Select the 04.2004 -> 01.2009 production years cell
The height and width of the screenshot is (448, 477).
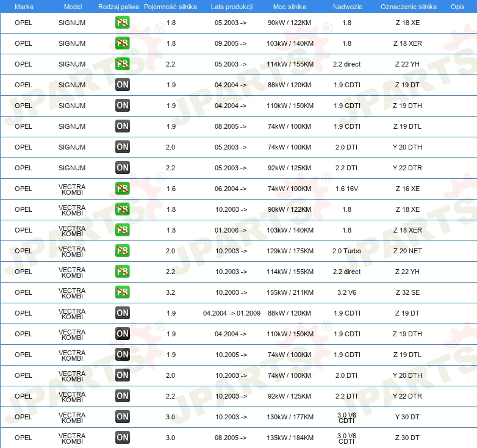232,313
